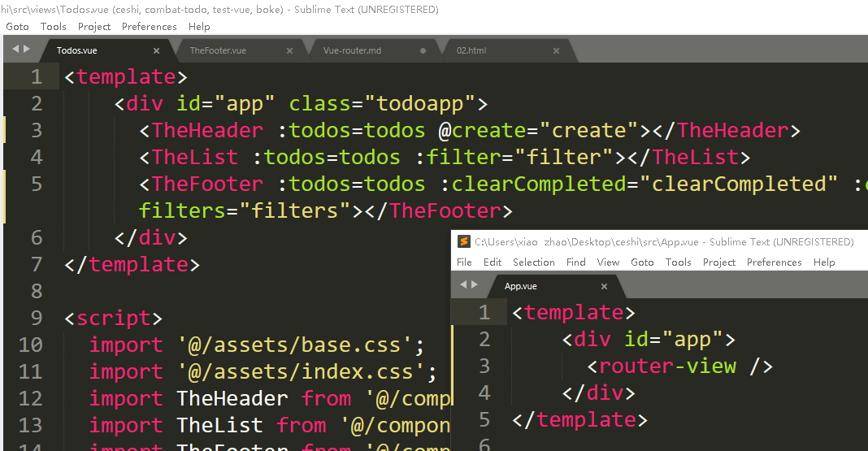Close the 02.html tab

(x=556, y=50)
